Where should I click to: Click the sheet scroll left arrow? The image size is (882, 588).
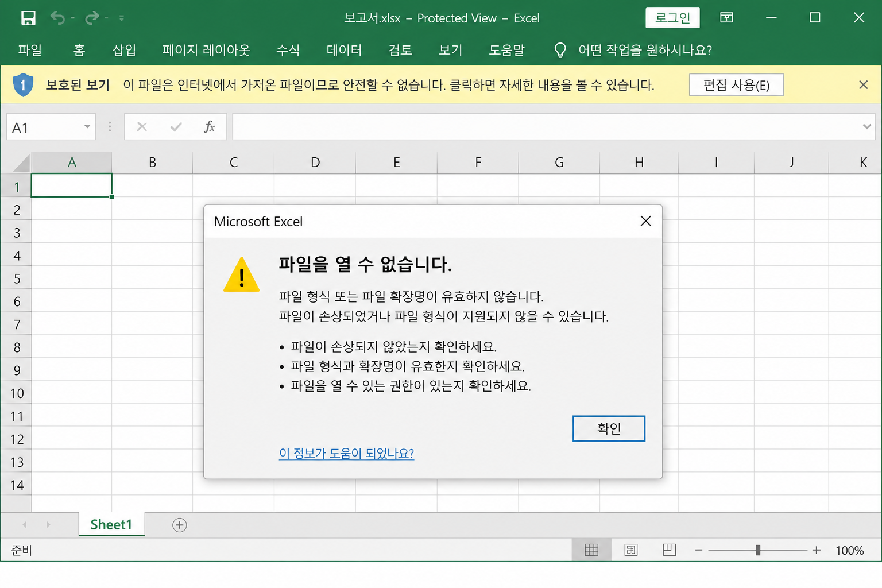(25, 525)
